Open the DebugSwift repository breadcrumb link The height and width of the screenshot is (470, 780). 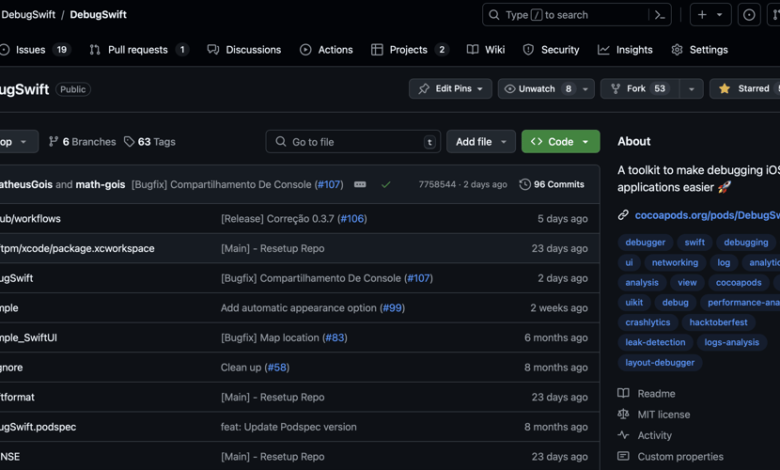pyautogui.click(x=98, y=15)
